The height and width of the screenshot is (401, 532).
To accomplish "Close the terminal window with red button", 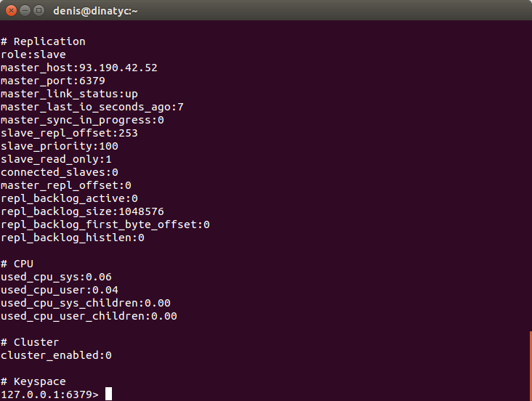I will (x=11, y=11).
